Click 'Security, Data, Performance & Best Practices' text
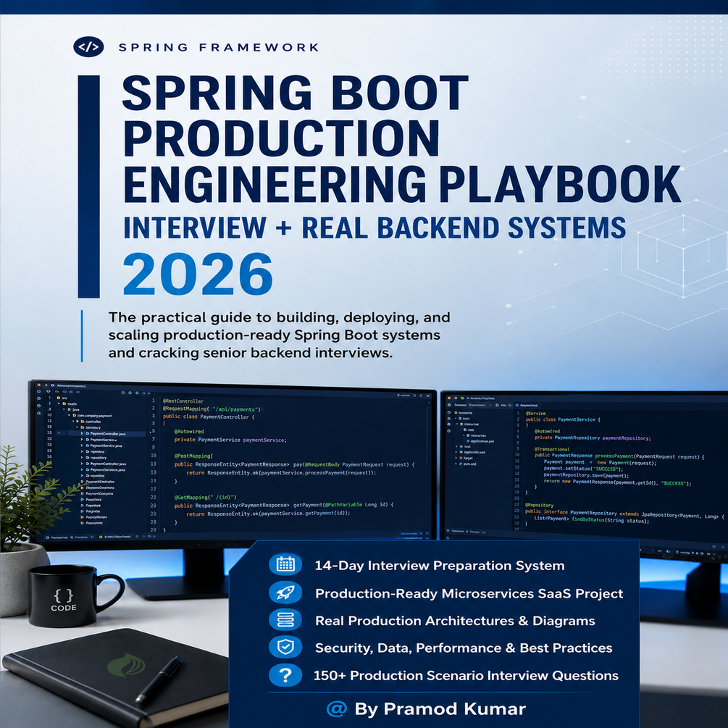 pyautogui.click(x=464, y=648)
